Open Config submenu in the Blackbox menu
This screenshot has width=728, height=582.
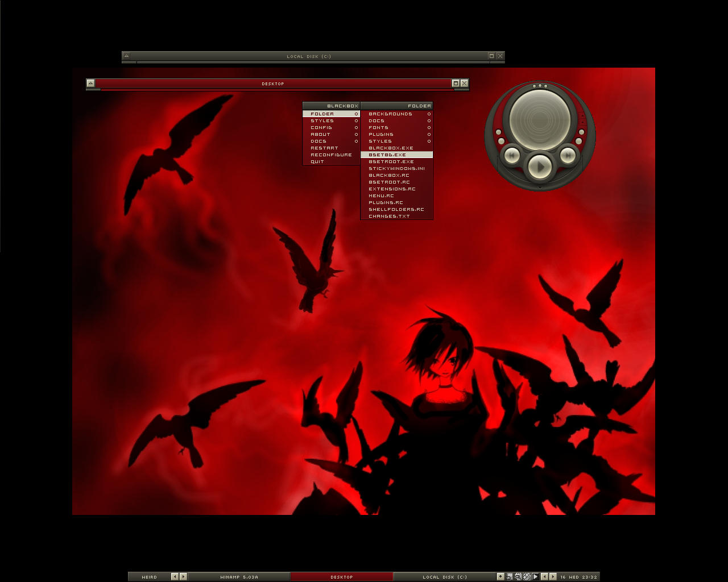coord(331,127)
